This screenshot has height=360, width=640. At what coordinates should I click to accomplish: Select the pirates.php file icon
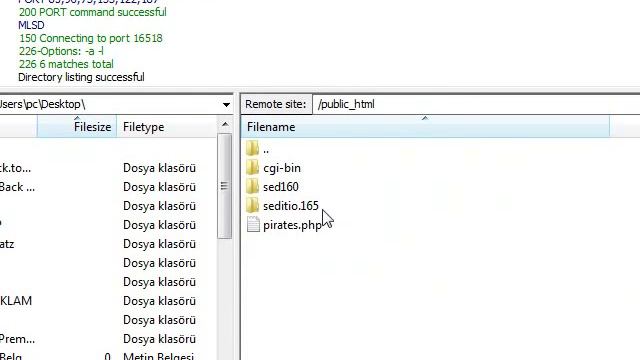(x=253, y=224)
